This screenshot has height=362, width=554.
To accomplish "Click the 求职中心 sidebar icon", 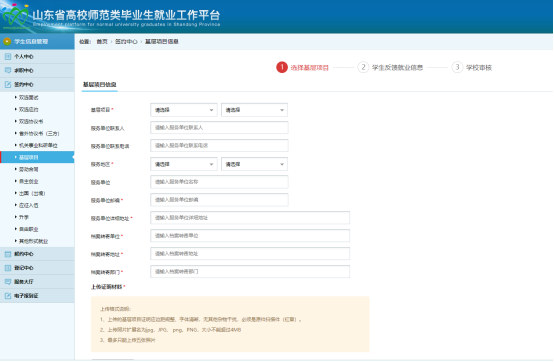I will click(x=8, y=70).
